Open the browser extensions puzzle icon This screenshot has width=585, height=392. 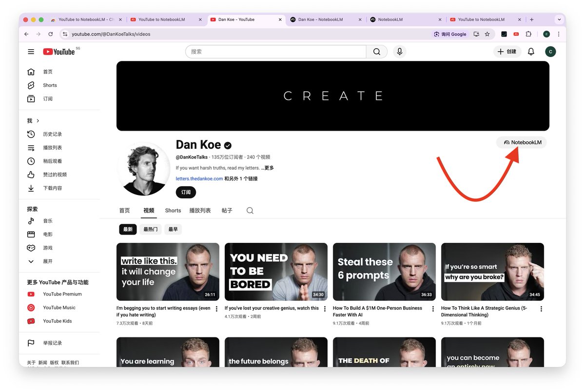(528, 34)
